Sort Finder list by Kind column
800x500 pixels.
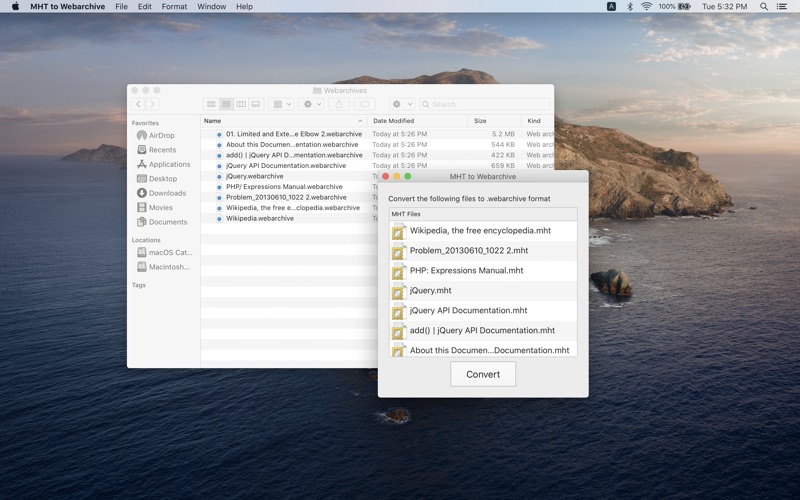click(538, 121)
